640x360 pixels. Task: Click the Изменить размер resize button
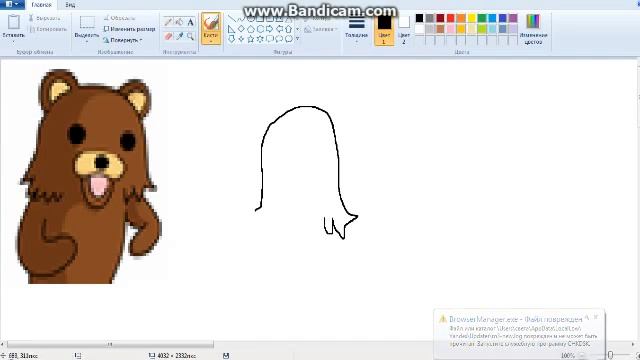129,29
